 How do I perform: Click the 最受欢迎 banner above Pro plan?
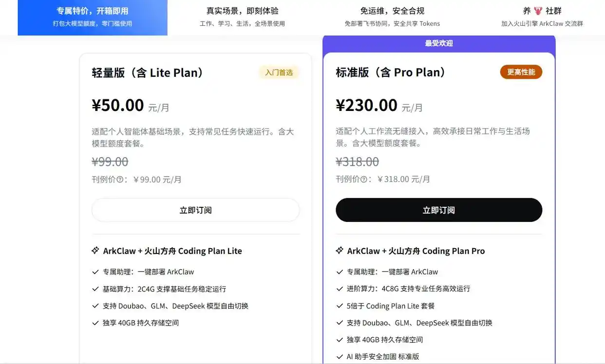438,43
